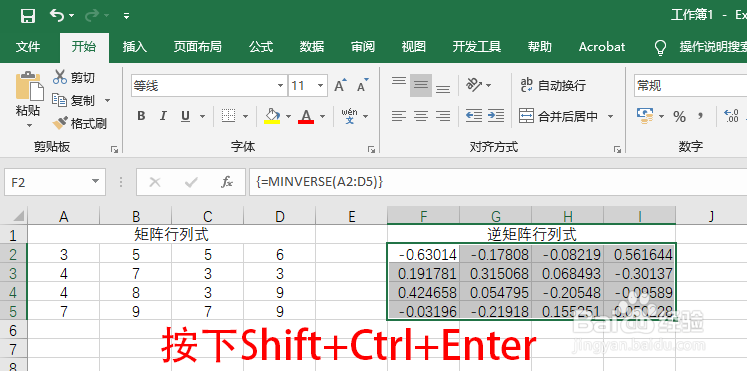Click the Select All corner triangle
This screenshot has height=371, width=747.
tap(18, 217)
